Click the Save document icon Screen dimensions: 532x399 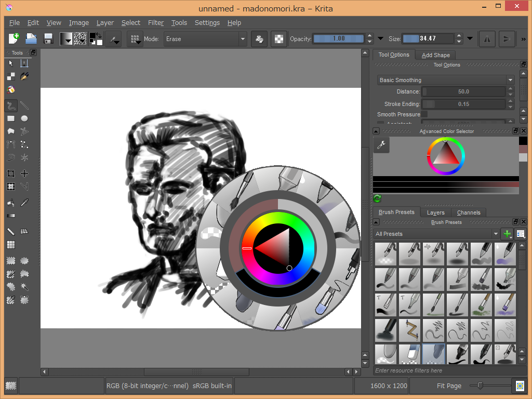pyautogui.click(x=48, y=39)
